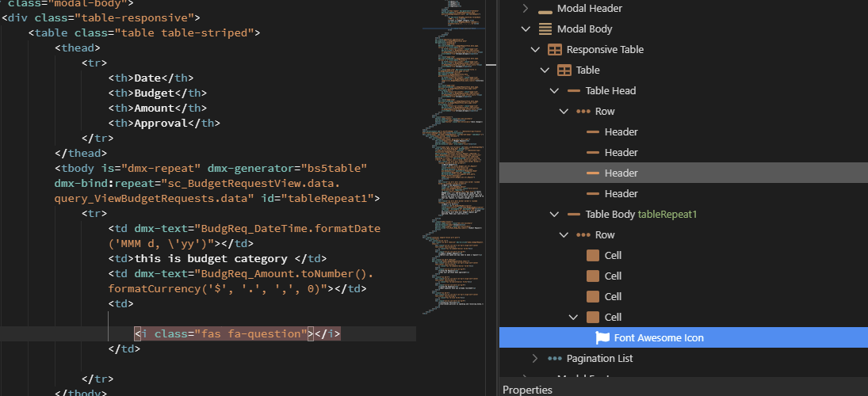Select the Font Awesome Icon tree item
This screenshot has width=868, height=396.
point(683,337)
